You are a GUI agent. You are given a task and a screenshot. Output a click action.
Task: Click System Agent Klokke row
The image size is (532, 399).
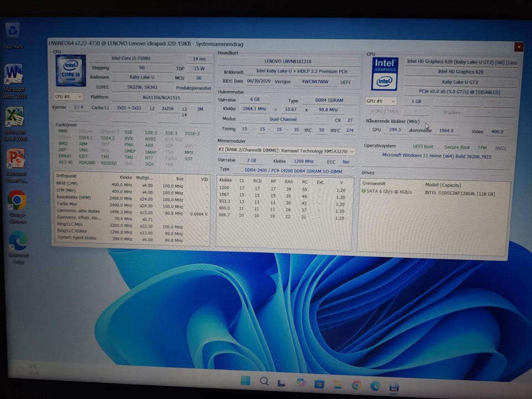click(x=132, y=238)
